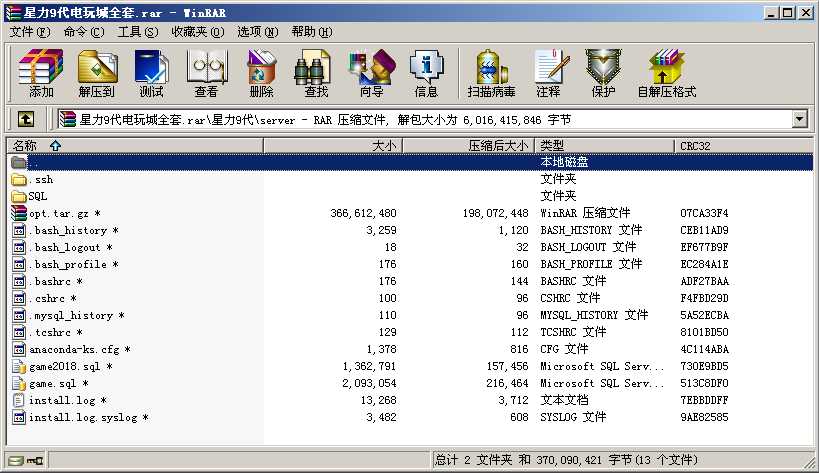This screenshot has width=819, height=473.
Task: Click status bar total size summary
Action: point(566,460)
